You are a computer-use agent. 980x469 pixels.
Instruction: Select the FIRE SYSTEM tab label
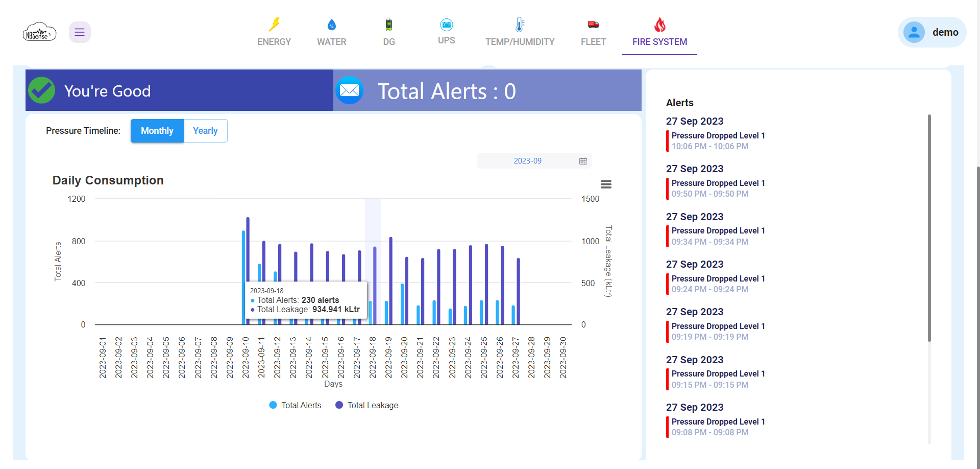pyautogui.click(x=659, y=42)
